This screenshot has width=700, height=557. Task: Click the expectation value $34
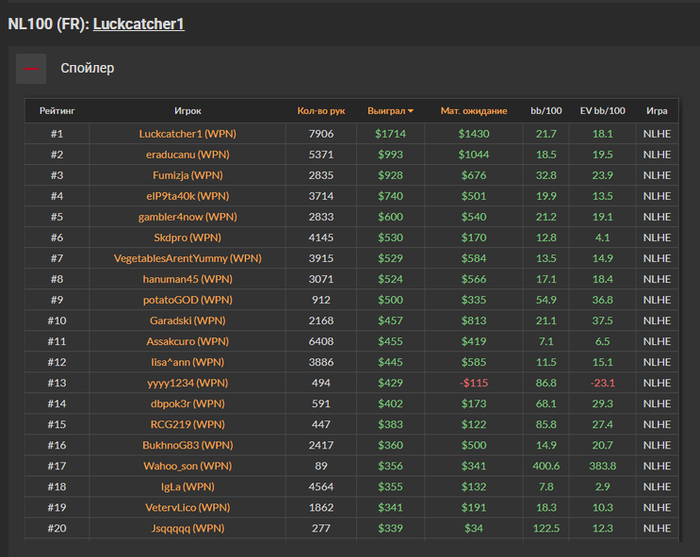(x=474, y=528)
